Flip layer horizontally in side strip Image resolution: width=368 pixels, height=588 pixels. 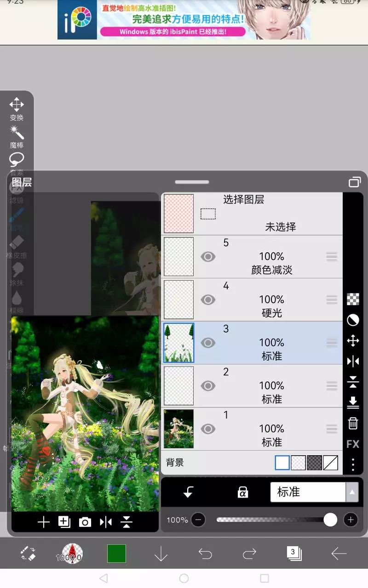(353, 362)
